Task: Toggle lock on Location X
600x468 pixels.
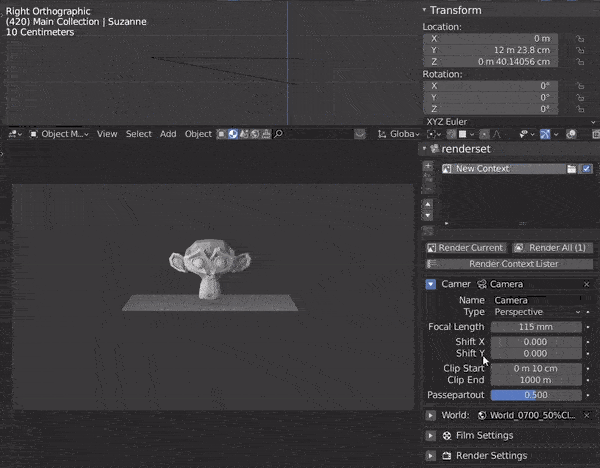Action: (x=580, y=39)
